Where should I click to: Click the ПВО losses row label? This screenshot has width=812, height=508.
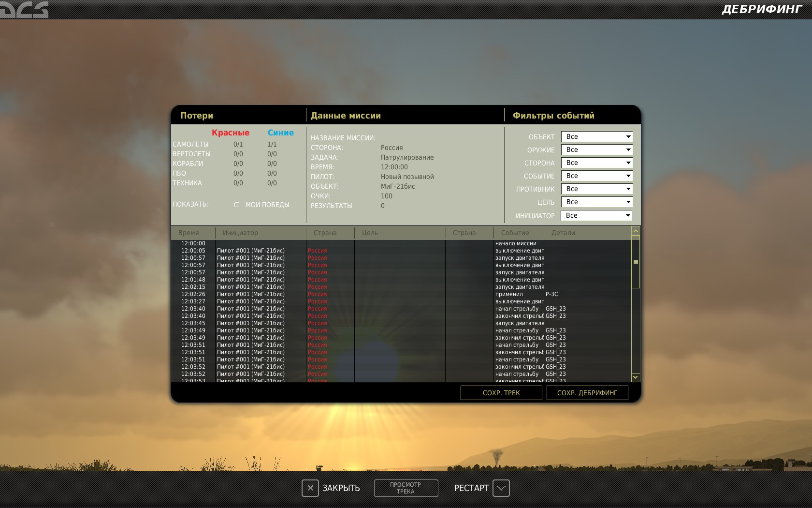179,173
